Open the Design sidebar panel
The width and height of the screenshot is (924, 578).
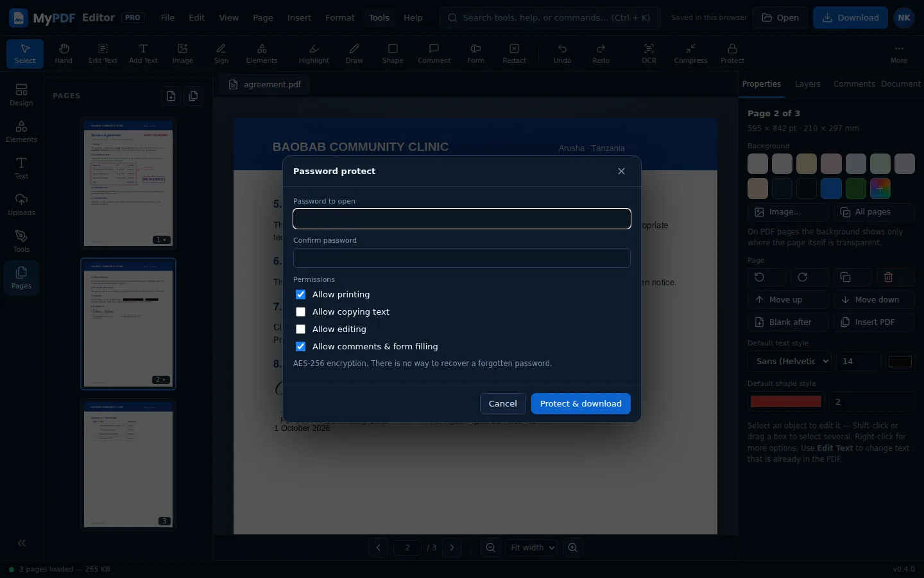(x=21, y=95)
